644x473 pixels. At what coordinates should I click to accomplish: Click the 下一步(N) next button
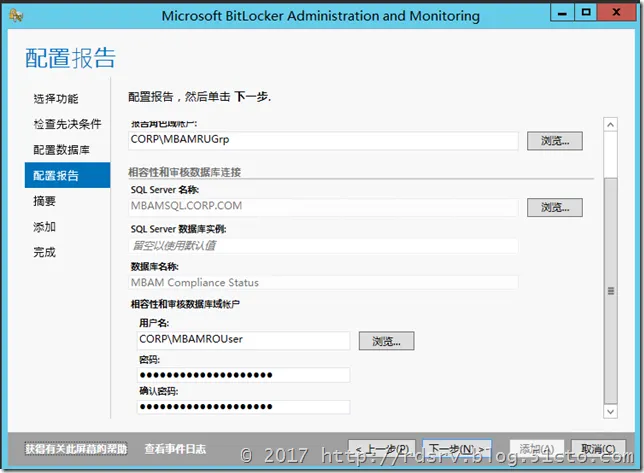click(457, 449)
